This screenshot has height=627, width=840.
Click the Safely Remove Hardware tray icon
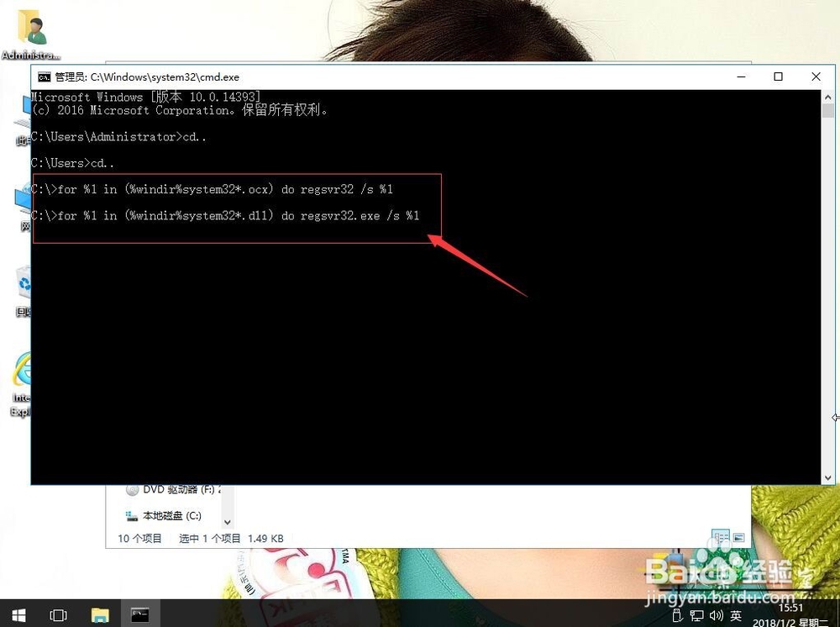pyautogui.click(x=677, y=615)
